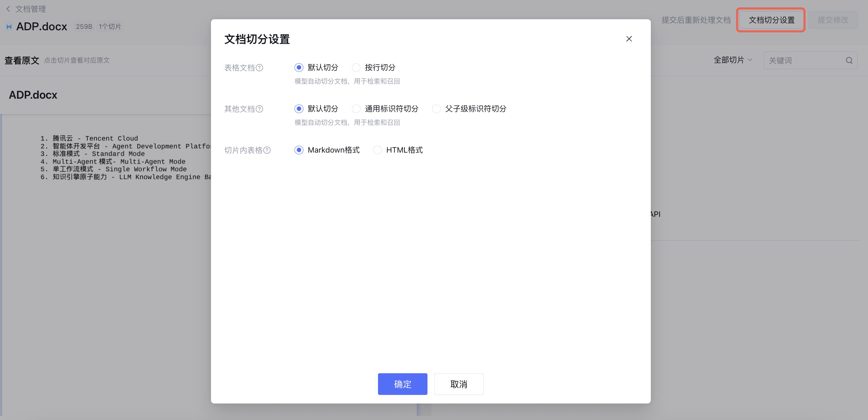Open 文档切分设置 button in header
The height and width of the screenshot is (420, 868).
pyautogui.click(x=771, y=20)
